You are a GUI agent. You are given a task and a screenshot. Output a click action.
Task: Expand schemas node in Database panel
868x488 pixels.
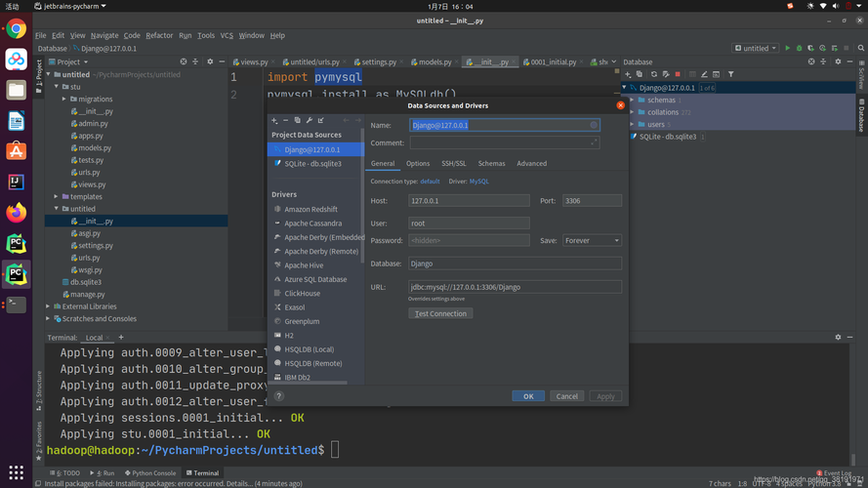632,101
